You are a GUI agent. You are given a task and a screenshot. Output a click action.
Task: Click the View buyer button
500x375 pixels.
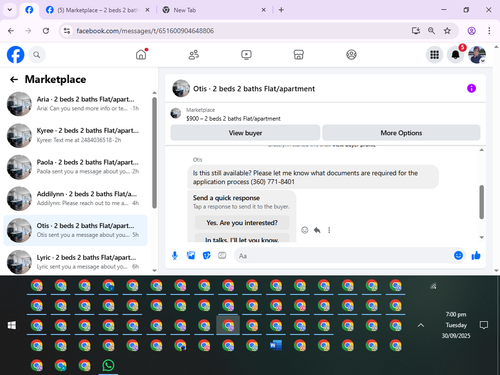coord(245,133)
